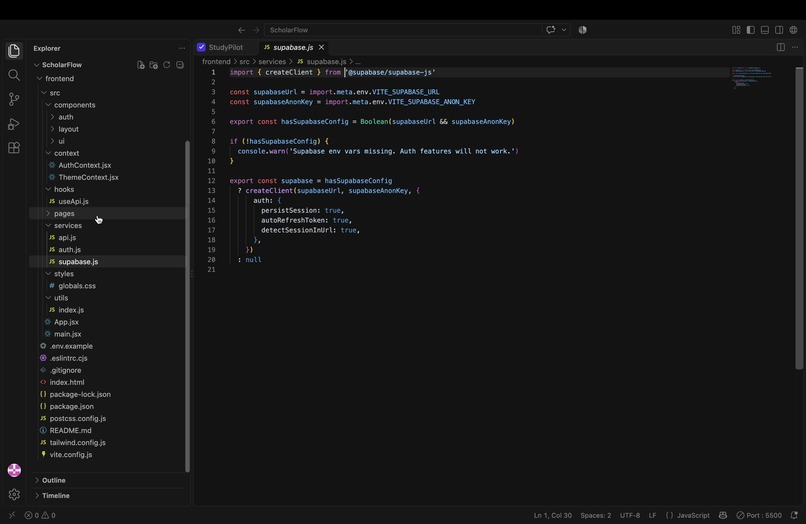Screen dimensions: 806x524
Task: Click the frontend breadcrumb segment
Action: [x=216, y=62]
